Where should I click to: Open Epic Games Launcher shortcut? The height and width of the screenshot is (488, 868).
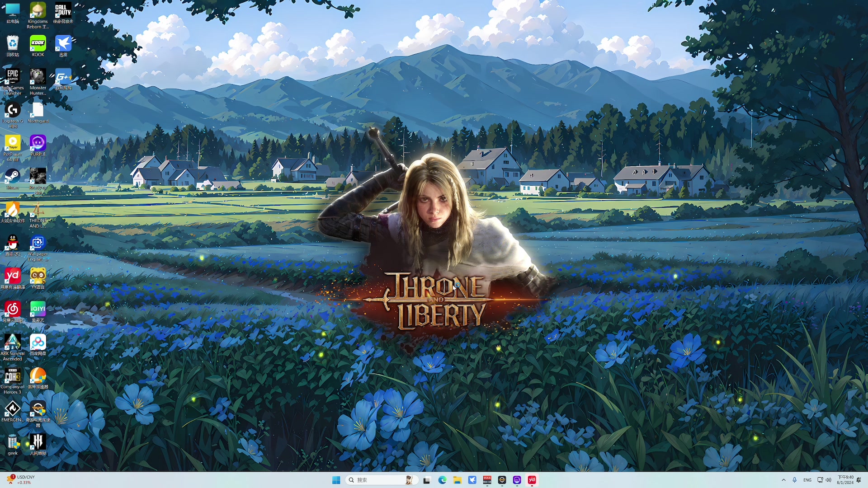(13, 77)
